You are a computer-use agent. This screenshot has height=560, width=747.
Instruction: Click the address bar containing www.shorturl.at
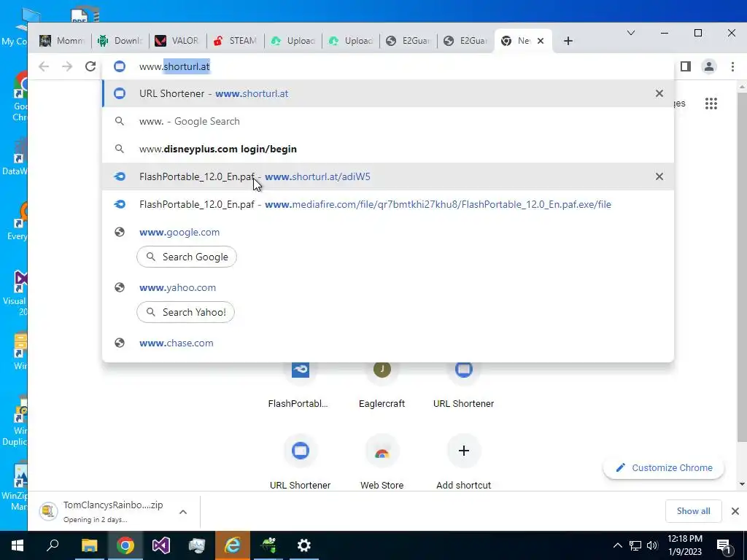pos(388,66)
